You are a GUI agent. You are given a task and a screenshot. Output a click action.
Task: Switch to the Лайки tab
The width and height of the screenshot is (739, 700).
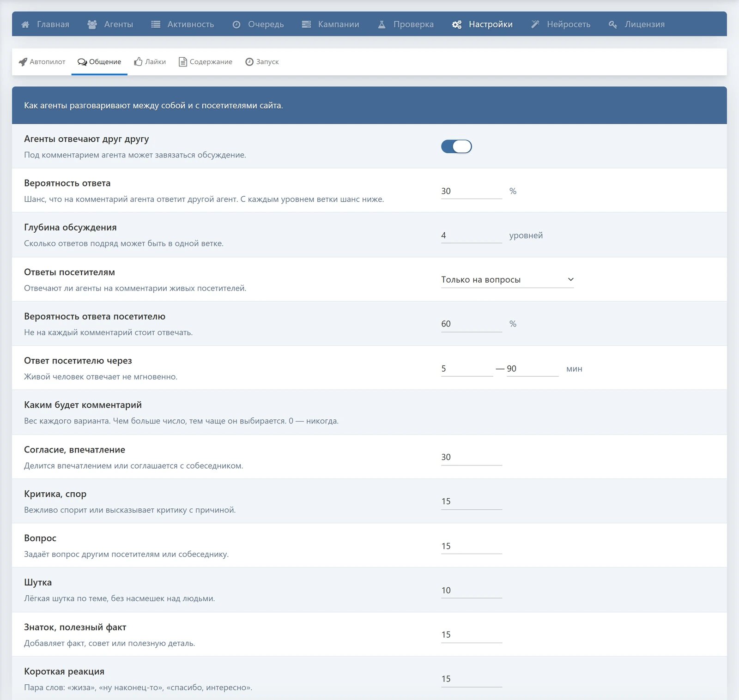pos(150,62)
